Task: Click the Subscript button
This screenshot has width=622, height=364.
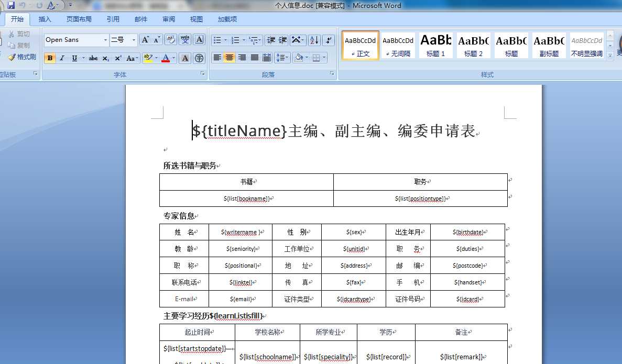Action: tap(105, 58)
